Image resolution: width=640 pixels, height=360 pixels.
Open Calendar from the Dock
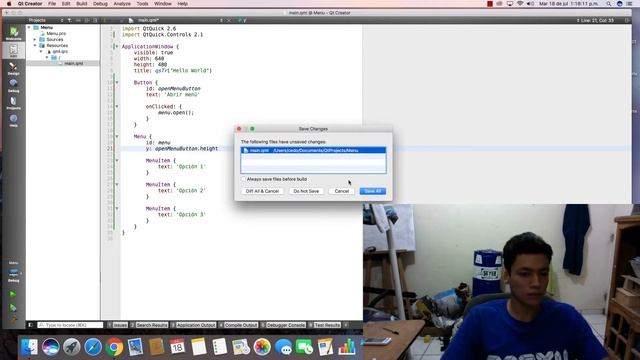[178, 347]
